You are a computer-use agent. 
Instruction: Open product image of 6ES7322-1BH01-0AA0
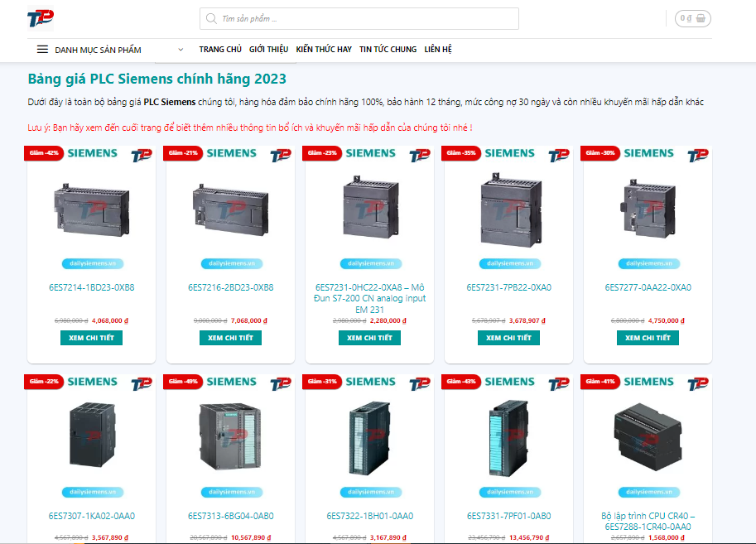pyautogui.click(x=369, y=438)
